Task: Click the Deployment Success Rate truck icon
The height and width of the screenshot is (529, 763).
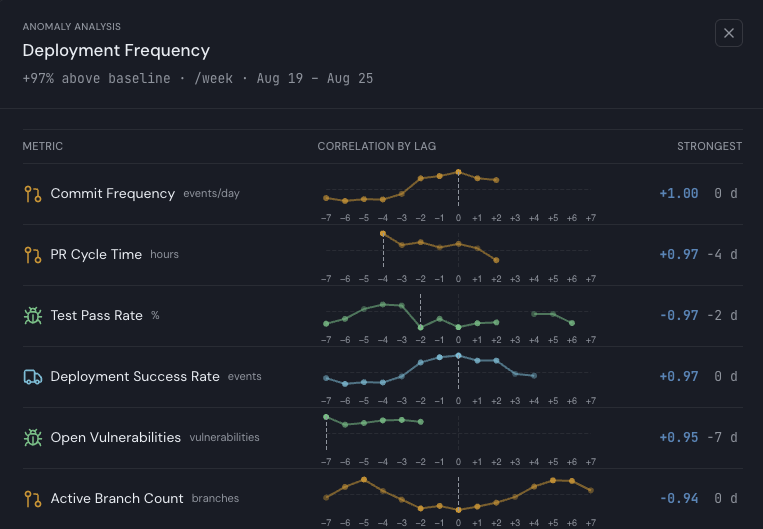Action: [33, 377]
